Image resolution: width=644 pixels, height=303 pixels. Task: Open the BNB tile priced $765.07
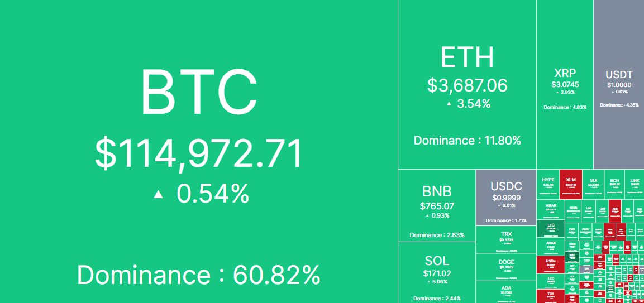(x=437, y=205)
